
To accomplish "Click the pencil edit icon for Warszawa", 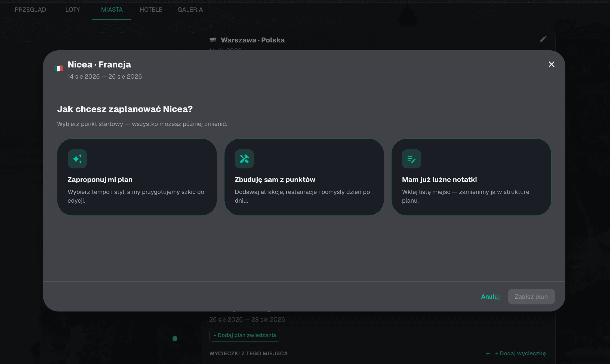I will [543, 39].
